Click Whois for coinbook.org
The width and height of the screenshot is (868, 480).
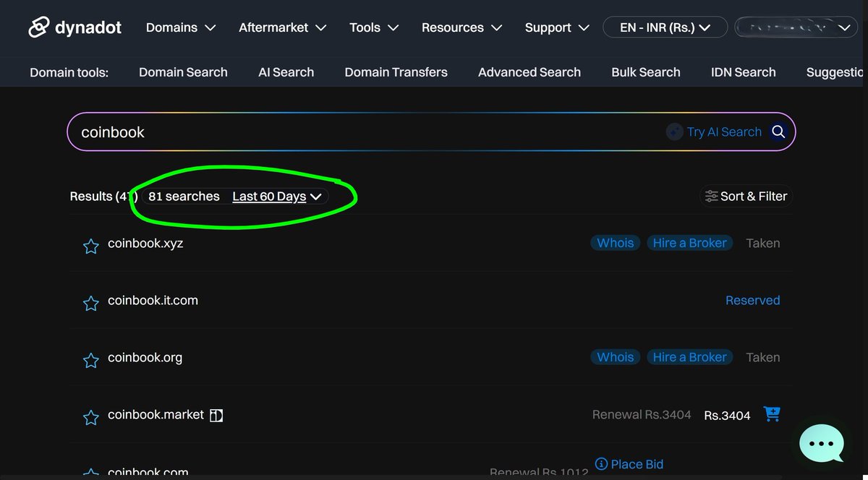[x=616, y=357]
